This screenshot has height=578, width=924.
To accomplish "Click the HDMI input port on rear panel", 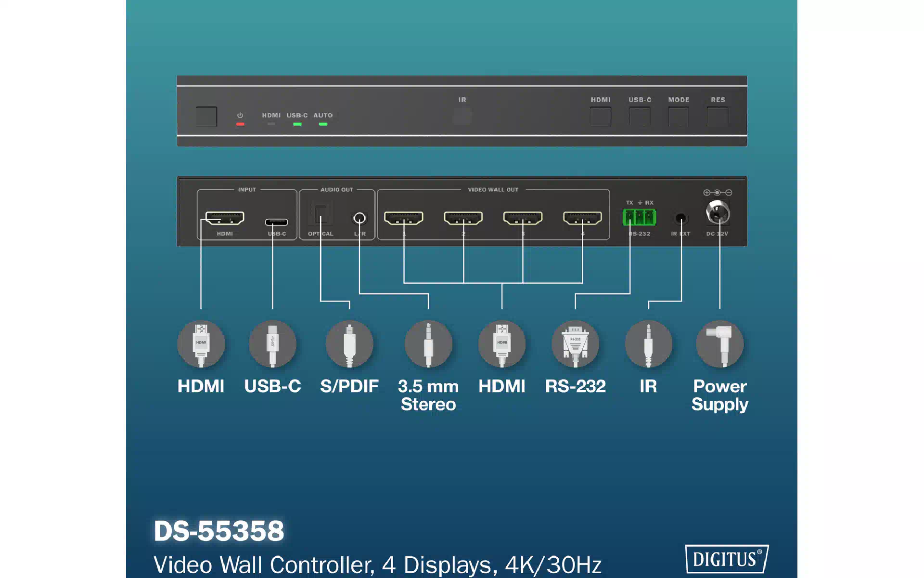I will pyautogui.click(x=225, y=218).
